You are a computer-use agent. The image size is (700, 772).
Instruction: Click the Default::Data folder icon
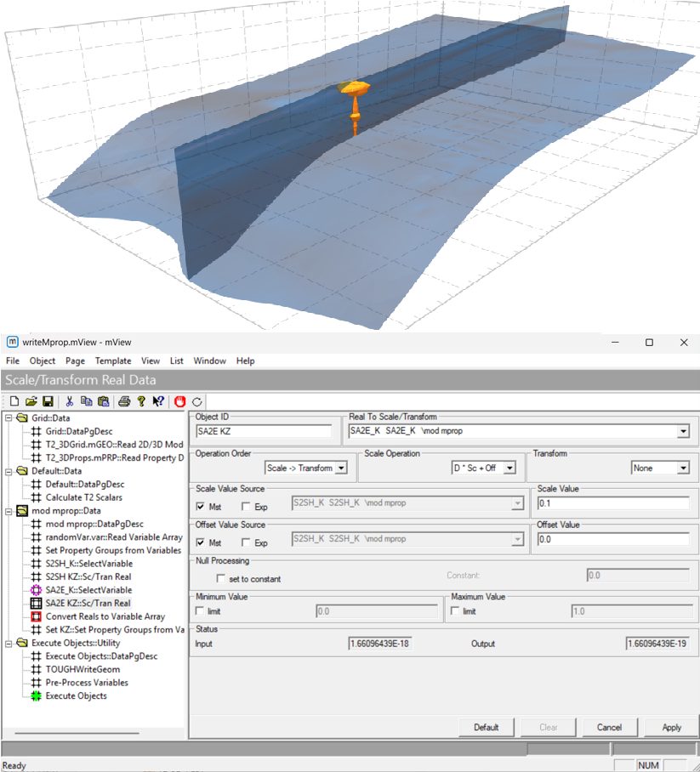point(21,471)
